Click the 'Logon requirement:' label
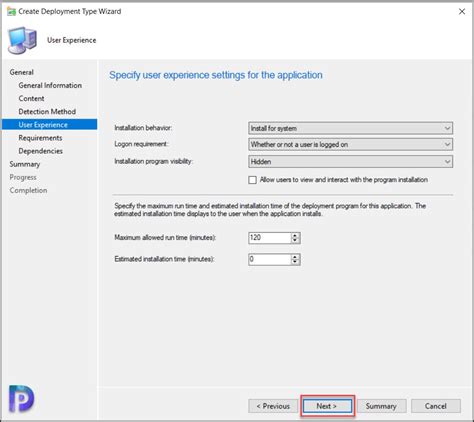 tap(141, 144)
